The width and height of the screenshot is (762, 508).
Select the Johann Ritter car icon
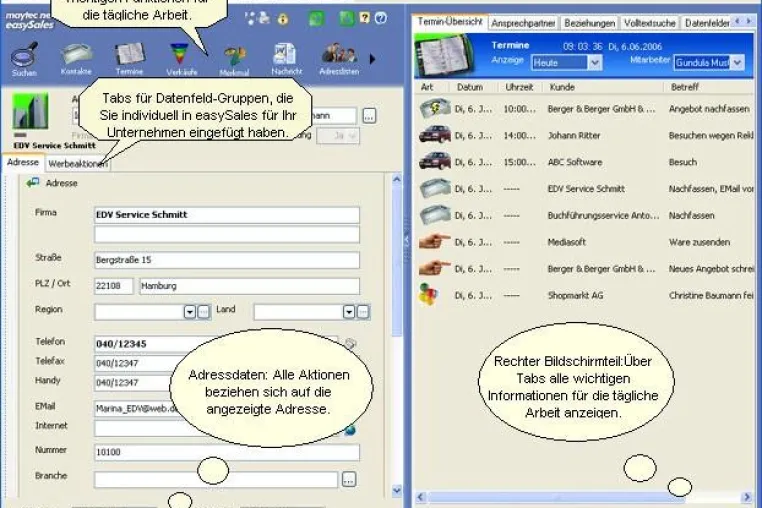(435, 135)
